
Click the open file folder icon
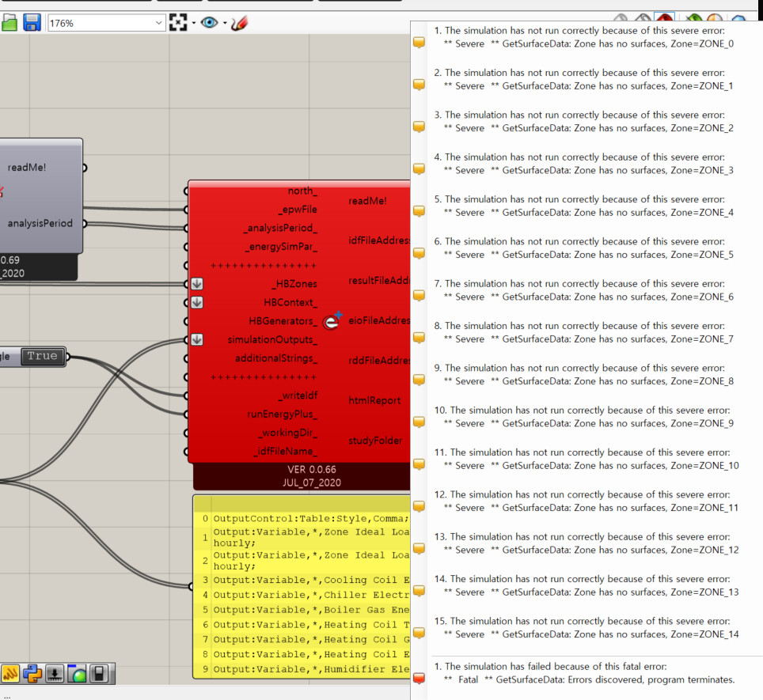[9, 23]
